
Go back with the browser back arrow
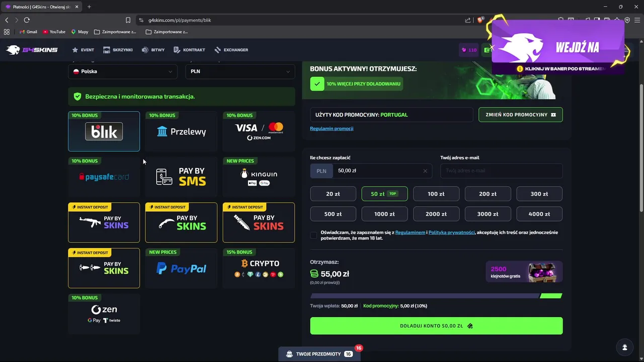[x=7, y=20]
